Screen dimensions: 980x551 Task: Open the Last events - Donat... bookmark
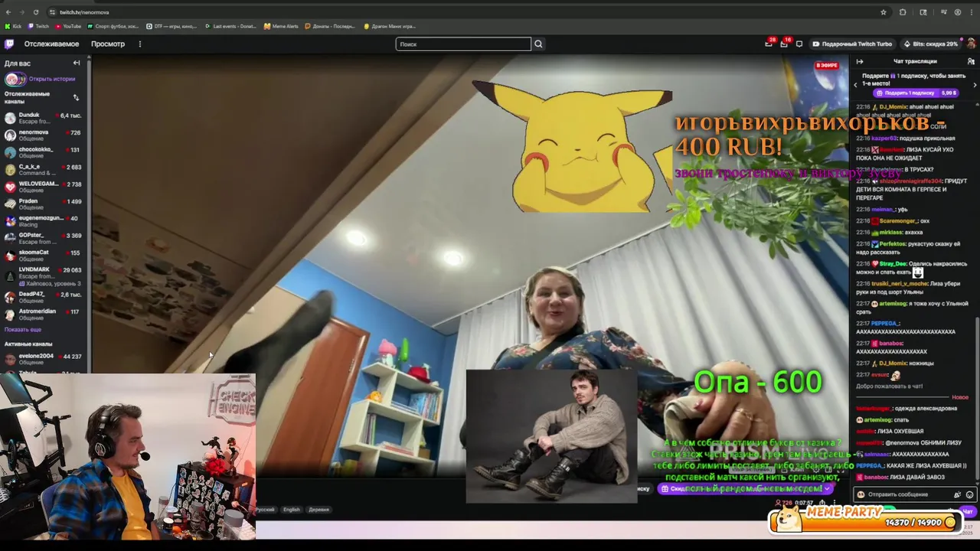(230, 26)
